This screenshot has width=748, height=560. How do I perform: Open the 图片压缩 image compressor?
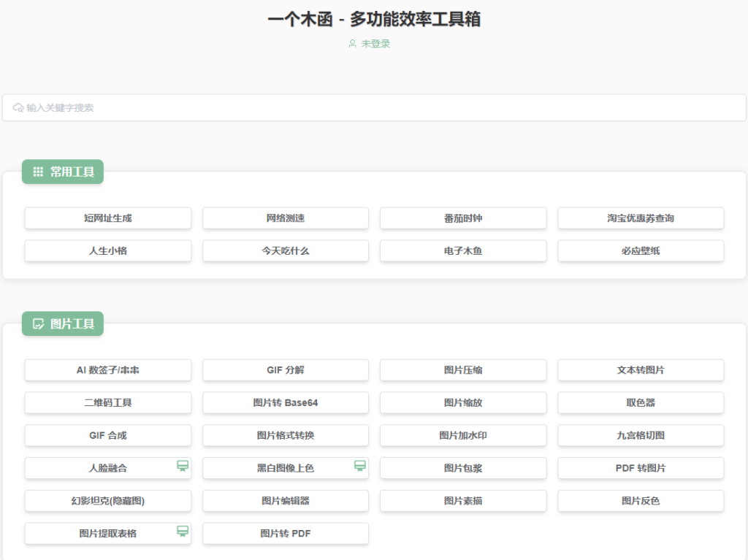[x=462, y=370]
